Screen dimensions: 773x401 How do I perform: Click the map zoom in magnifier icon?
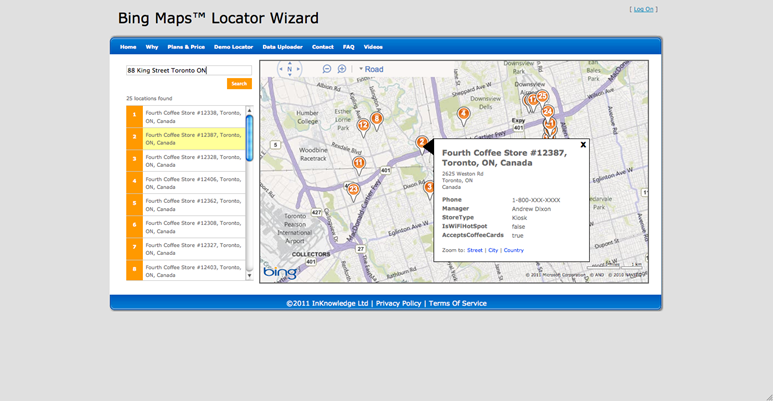point(342,69)
